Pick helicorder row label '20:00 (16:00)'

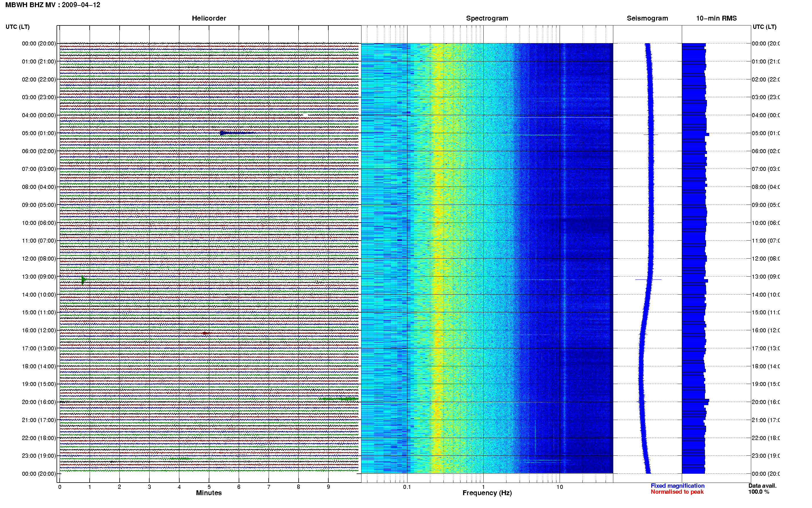click(39, 402)
